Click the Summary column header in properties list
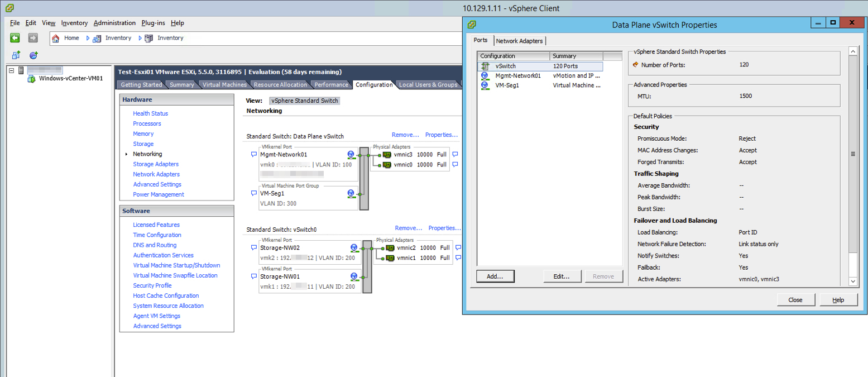The height and width of the screenshot is (377, 868). [576, 56]
